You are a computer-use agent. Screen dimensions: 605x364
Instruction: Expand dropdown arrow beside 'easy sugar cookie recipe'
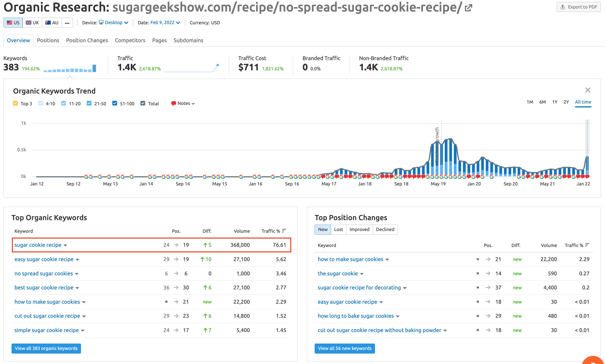pos(78,260)
